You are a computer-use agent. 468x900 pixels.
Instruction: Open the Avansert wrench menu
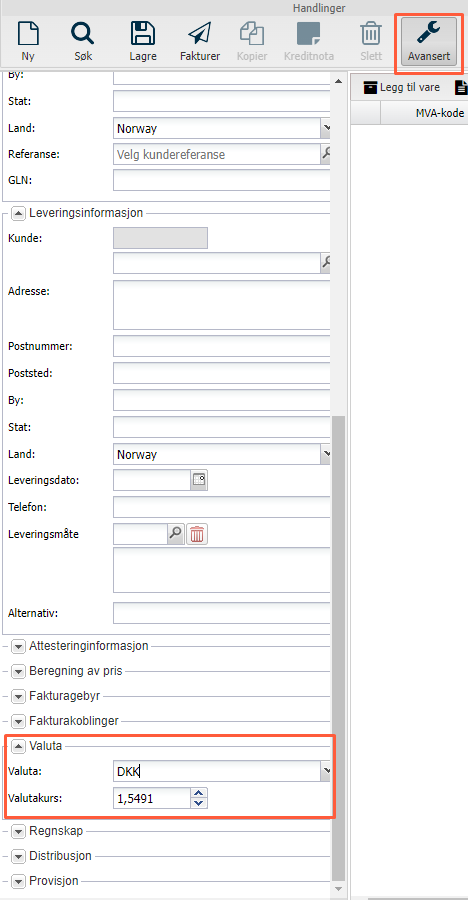pos(429,41)
